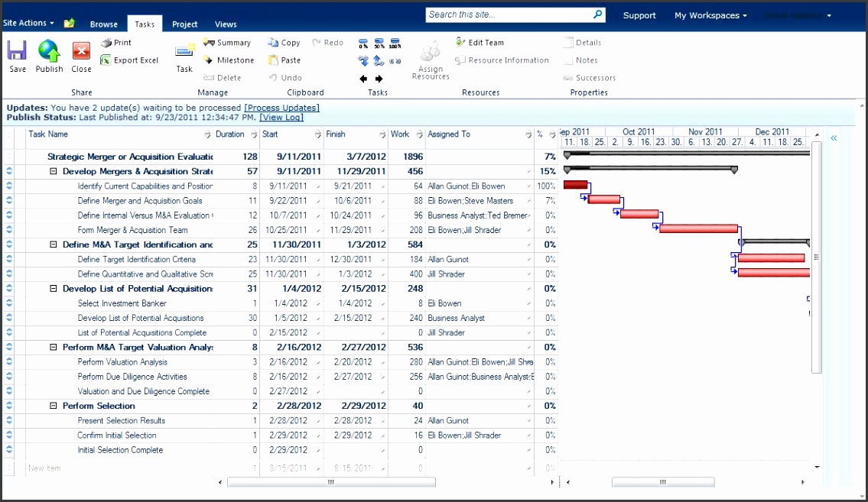Image resolution: width=868 pixels, height=502 pixels.
Task: Open task Details
Action: click(x=582, y=43)
